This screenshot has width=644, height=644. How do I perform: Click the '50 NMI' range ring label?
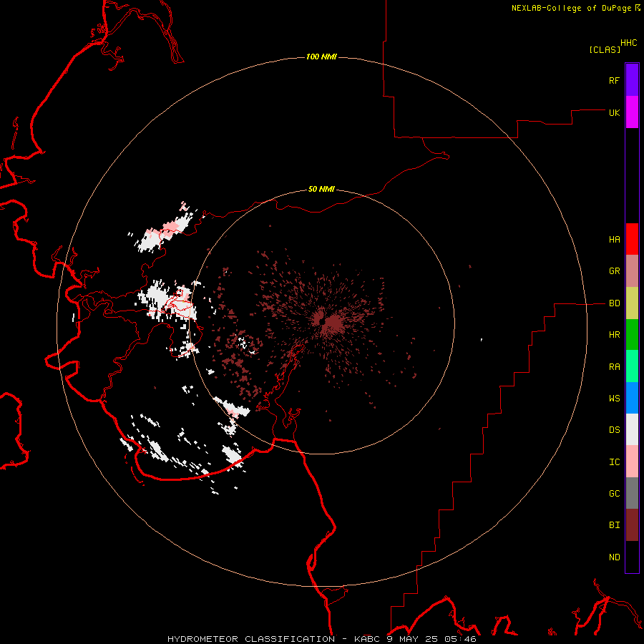pos(321,189)
